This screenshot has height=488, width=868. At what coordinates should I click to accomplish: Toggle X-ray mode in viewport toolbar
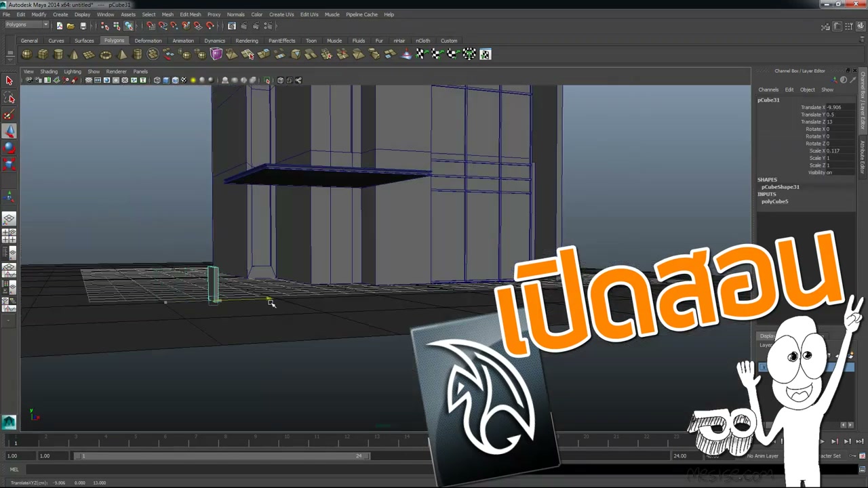(280, 80)
